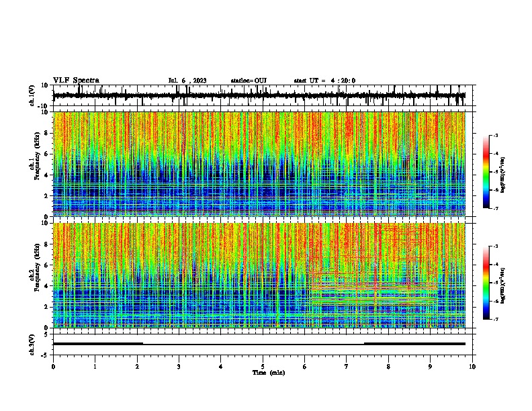Select the date text "Jul 6, 2023"
This screenshot has width=532, height=411.
click(187, 81)
